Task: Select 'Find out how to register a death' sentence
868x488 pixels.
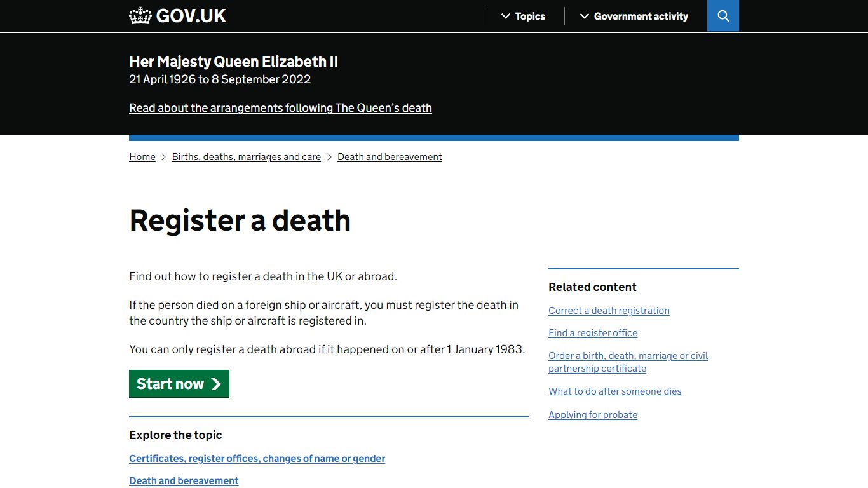Action: click(x=263, y=276)
